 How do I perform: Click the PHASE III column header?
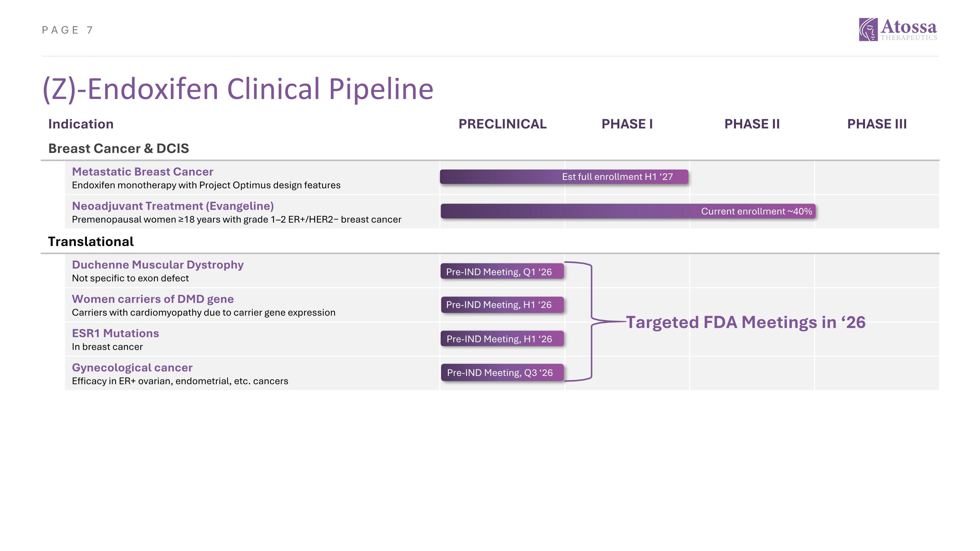876,124
